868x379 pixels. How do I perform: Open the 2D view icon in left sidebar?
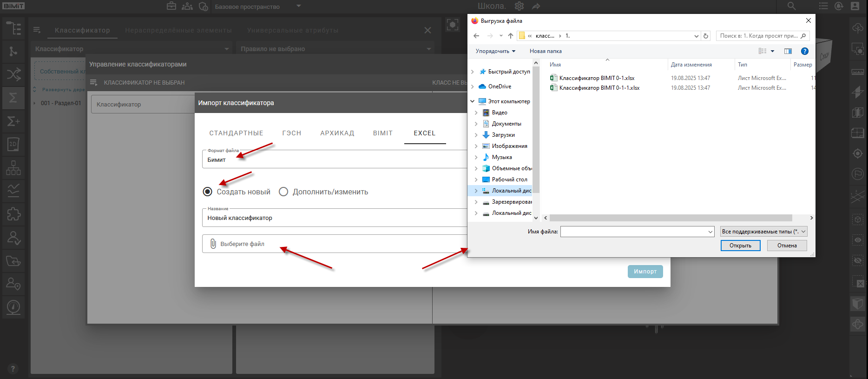(13, 144)
